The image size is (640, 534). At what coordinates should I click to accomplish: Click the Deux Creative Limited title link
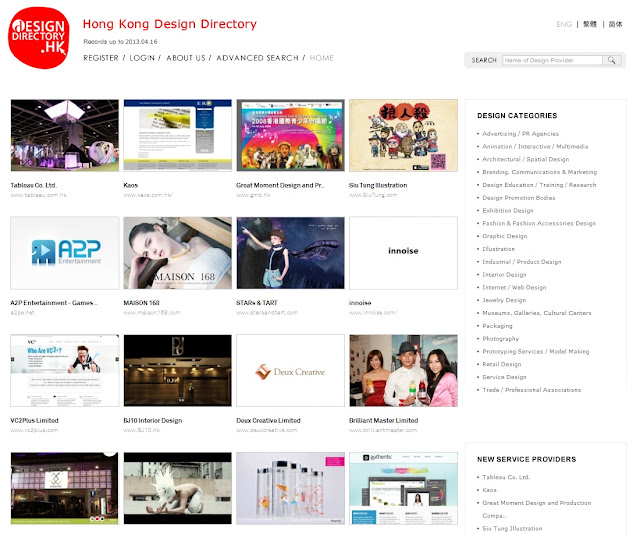(268, 421)
